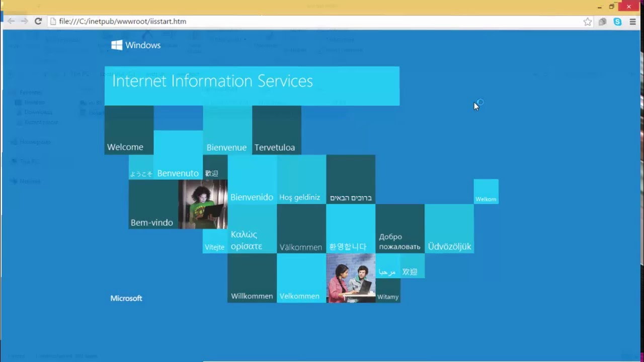This screenshot has height=362, width=644.
Task: Select the Welkom tile
Action: click(486, 192)
